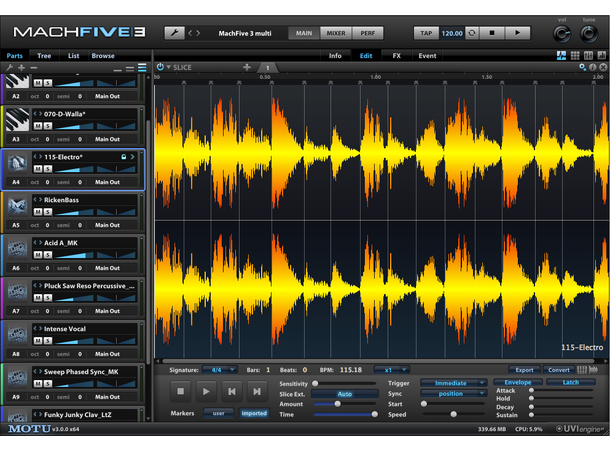Open the x1 tempo multiplier dropdown
This screenshot has height=450, width=610.
(391, 370)
